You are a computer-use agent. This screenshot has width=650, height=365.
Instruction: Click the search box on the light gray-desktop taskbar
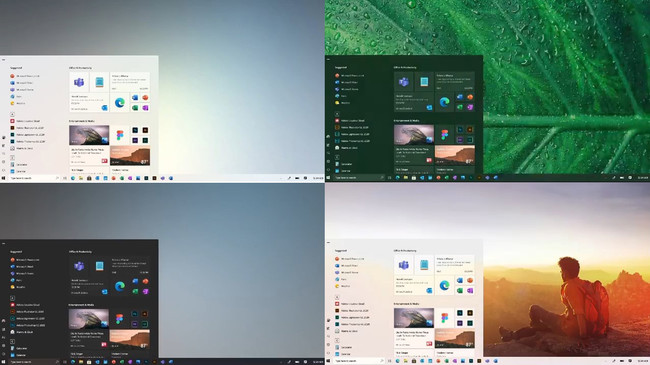[34, 178]
